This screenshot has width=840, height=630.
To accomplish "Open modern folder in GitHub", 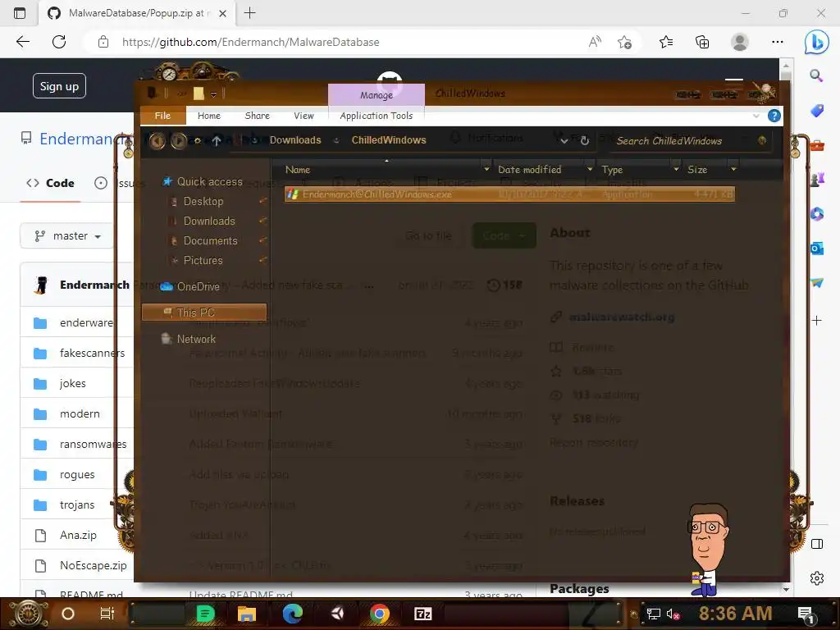I will (x=80, y=413).
